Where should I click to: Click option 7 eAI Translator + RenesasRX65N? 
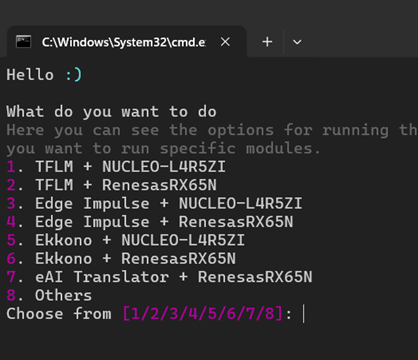(x=159, y=277)
